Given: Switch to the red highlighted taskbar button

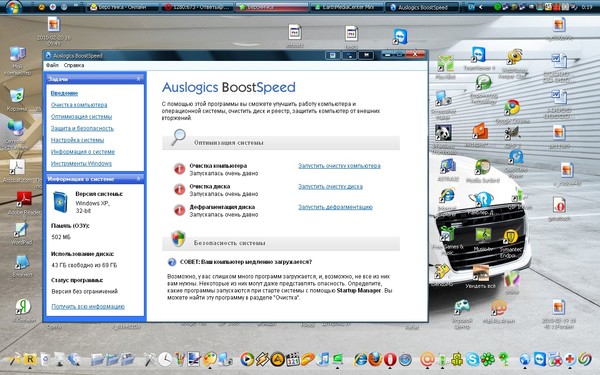Looking at the screenshot, I should pos(272,7).
